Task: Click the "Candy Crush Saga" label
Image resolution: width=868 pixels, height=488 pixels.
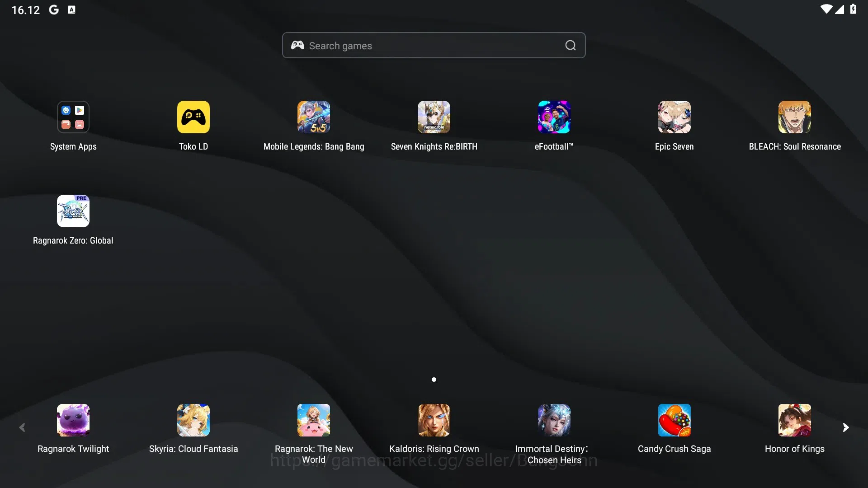Action: tap(675, 449)
